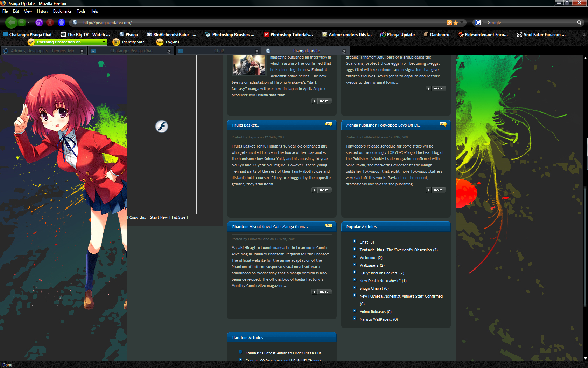Switch to Admins, Developers, Themers tab
The image size is (588, 368).
[43, 51]
